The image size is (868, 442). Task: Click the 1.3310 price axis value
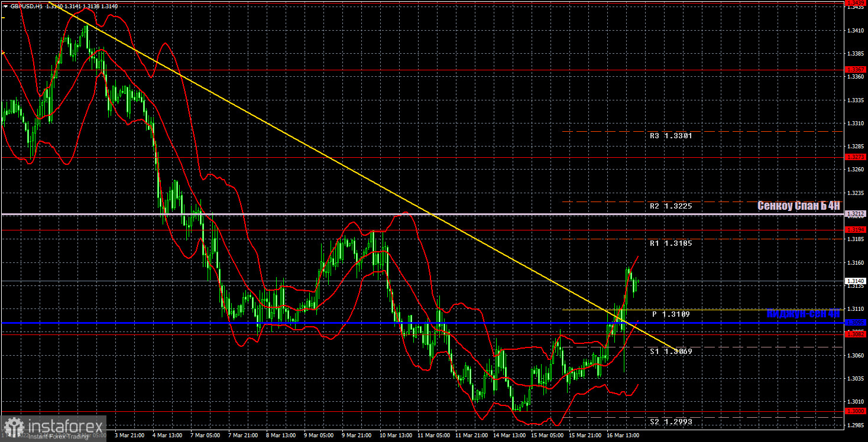point(856,123)
